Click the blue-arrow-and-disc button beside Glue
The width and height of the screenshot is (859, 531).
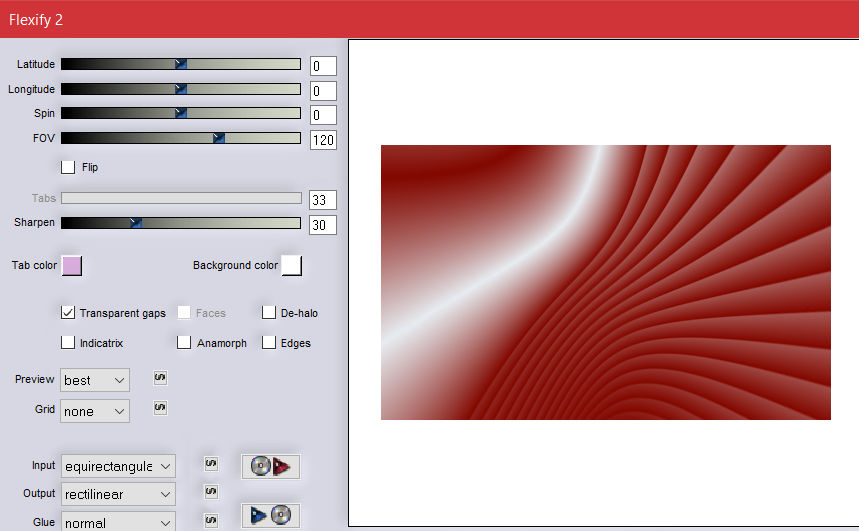271,515
